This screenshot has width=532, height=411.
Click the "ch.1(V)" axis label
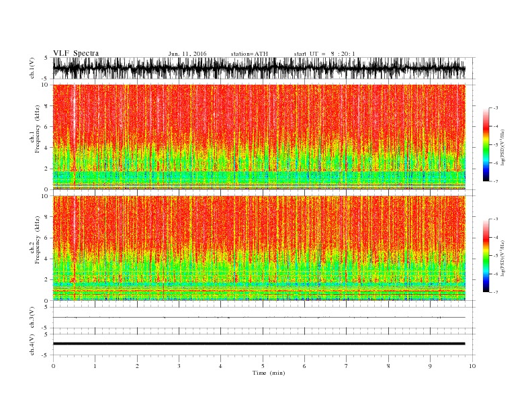tap(32, 68)
